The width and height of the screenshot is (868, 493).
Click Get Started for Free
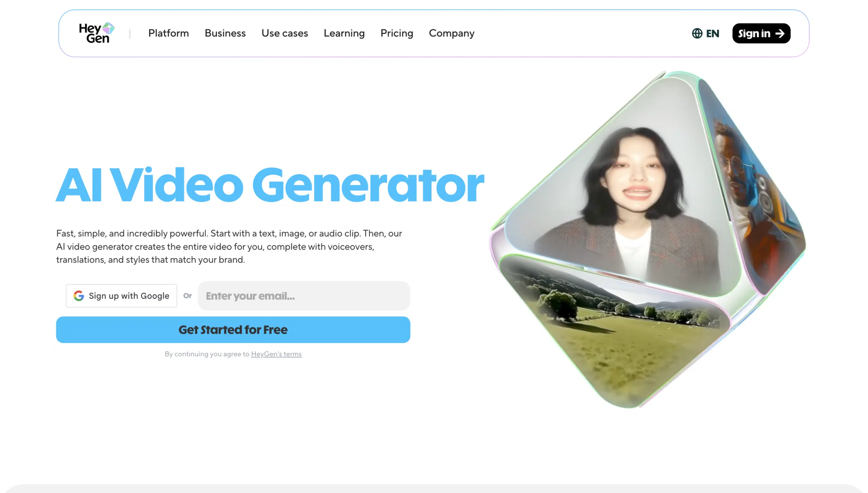tap(233, 329)
